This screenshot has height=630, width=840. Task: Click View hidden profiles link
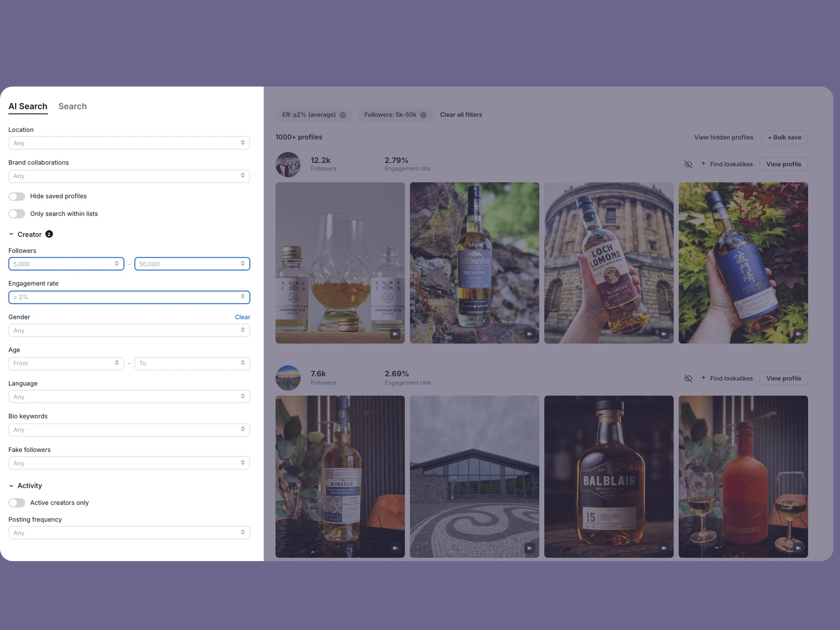point(723,138)
